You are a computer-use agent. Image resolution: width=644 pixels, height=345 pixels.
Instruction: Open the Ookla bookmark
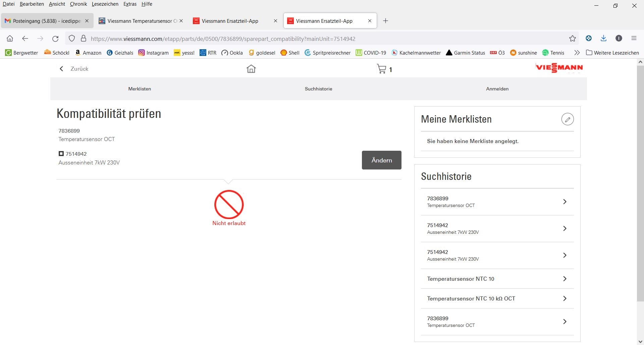pyautogui.click(x=232, y=53)
